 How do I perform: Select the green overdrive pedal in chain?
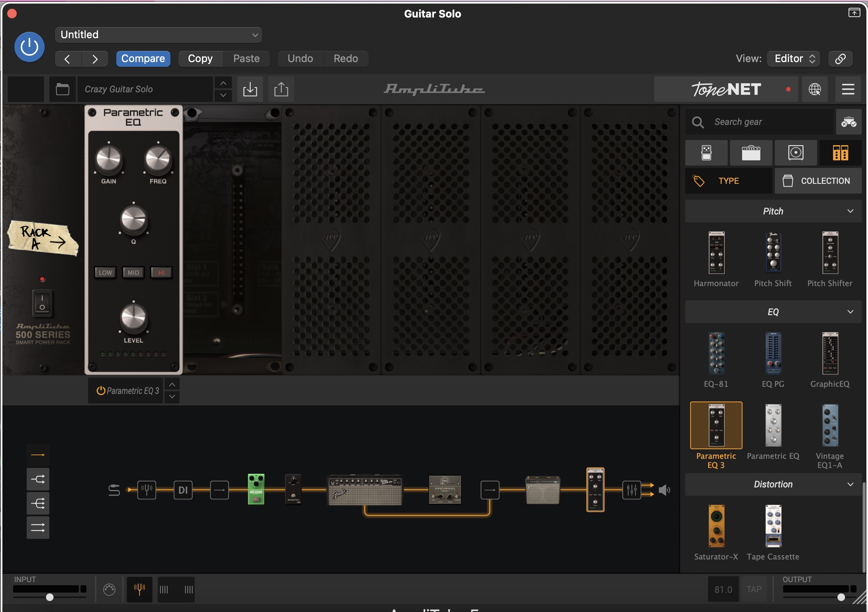point(256,489)
